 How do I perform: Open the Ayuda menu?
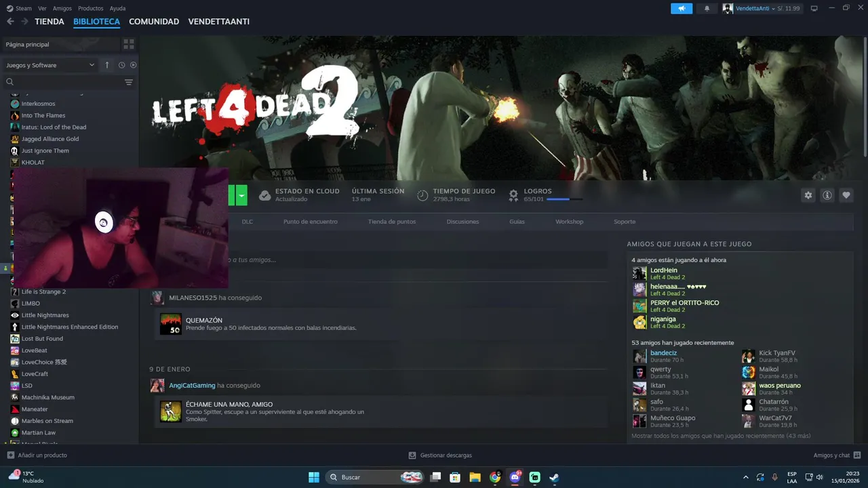pyautogui.click(x=117, y=8)
